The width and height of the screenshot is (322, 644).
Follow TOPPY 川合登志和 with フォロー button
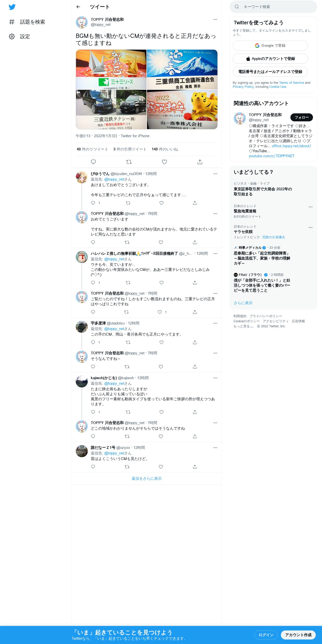coord(302,117)
